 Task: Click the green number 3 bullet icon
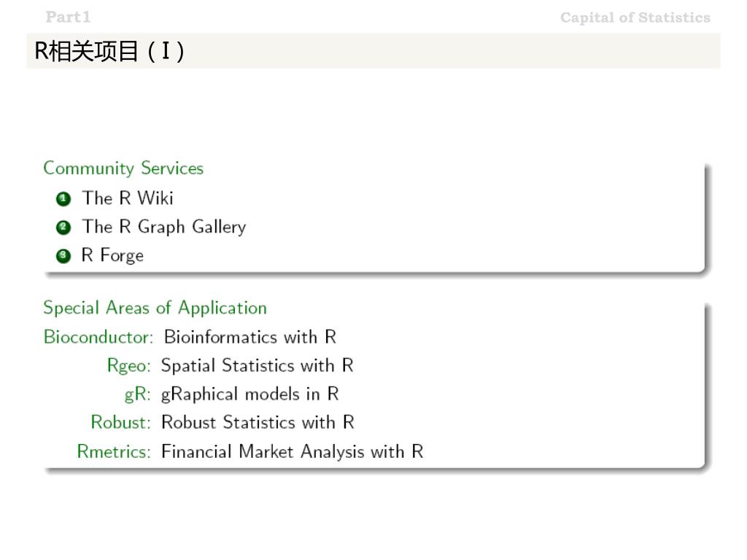(63, 256)
